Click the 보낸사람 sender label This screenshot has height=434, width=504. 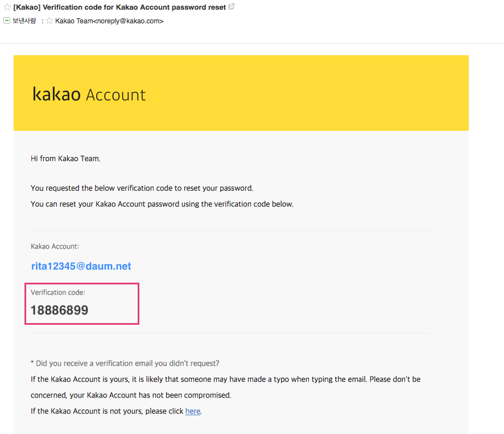[x=24, y=21]
